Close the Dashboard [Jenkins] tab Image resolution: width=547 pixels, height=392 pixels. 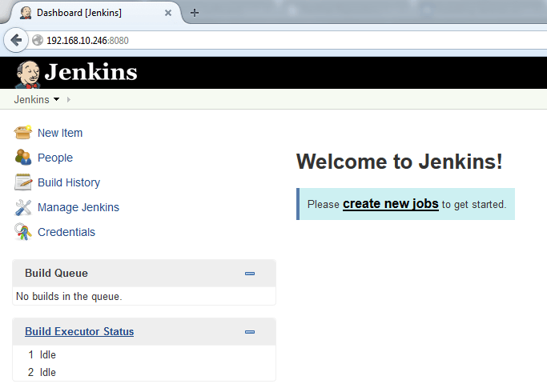[x=168, y=13]
